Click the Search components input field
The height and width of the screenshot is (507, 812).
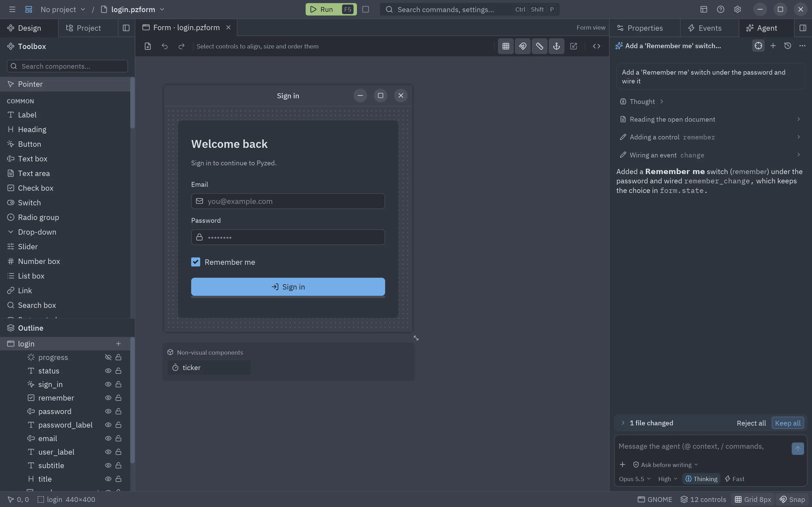(67, 66)
